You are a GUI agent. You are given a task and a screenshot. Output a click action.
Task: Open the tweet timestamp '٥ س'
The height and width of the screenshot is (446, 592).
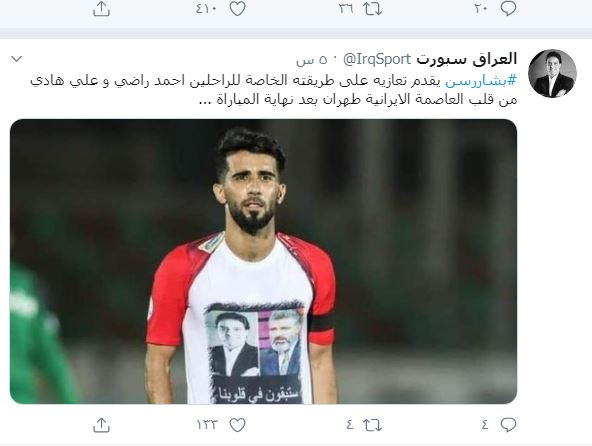pyautogui.click(x=311, y=60)
